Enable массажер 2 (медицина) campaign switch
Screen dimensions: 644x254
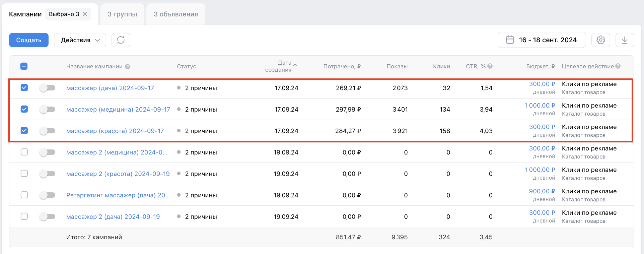coord(47,152)
